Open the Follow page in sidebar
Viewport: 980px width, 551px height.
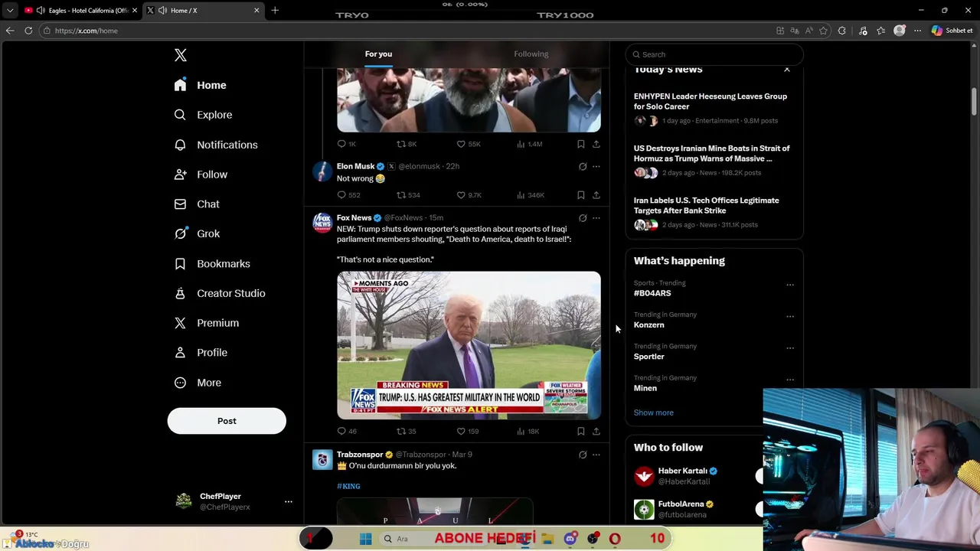click(201, 174)
